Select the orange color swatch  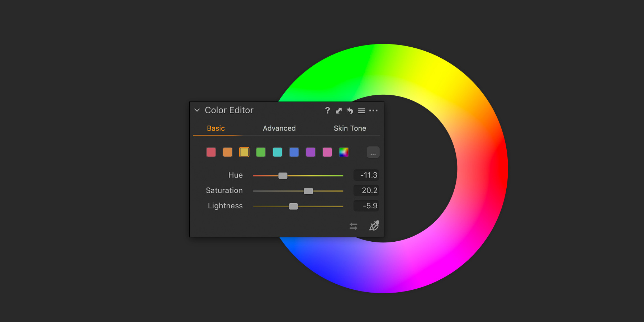[228, 152]
